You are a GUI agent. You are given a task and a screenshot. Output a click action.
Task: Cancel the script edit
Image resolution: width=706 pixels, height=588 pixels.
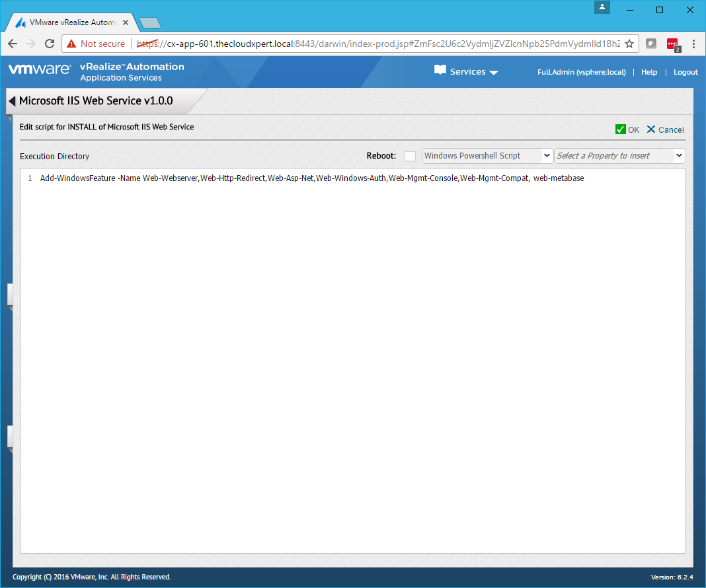pyautogui.click(x=665, y=129)
